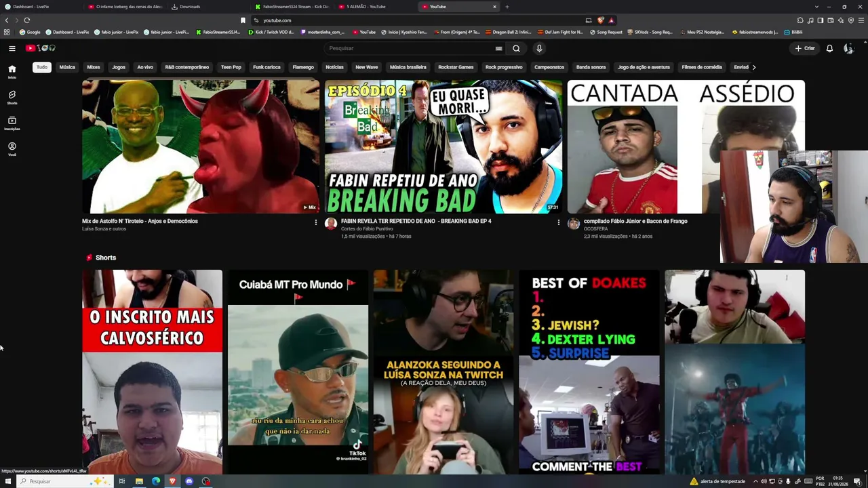Image resolution: width=868 pixels, height=488 pixels.
Task: Filter by Ao vivo chip
Action: pos(145,67)
